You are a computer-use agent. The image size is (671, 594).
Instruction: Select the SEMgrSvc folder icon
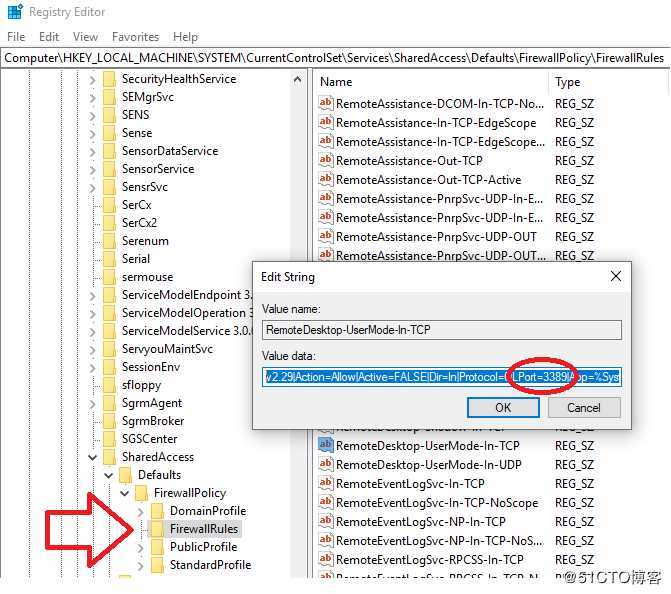110,97
